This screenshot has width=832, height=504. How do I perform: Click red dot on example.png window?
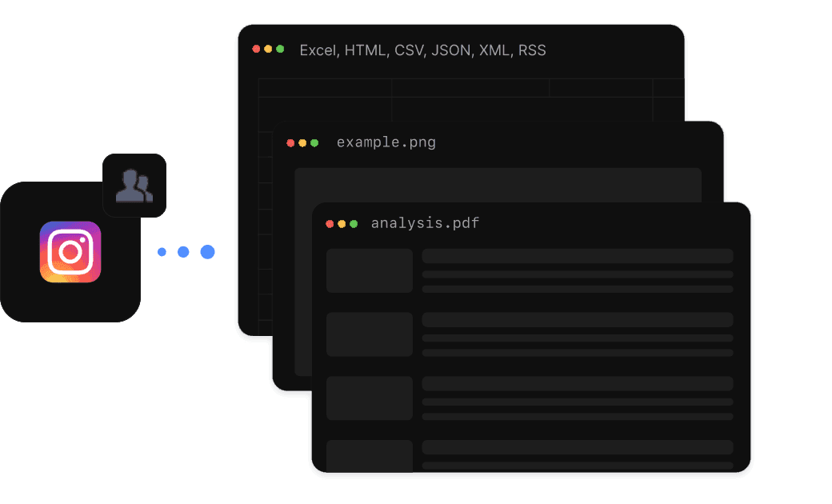[x=290, y=142]
